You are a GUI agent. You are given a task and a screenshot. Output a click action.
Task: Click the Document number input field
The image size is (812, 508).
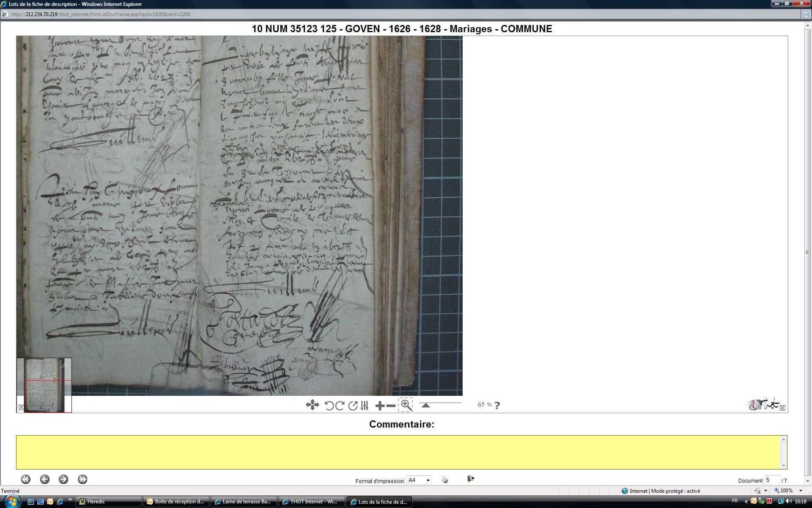[772, 480]
